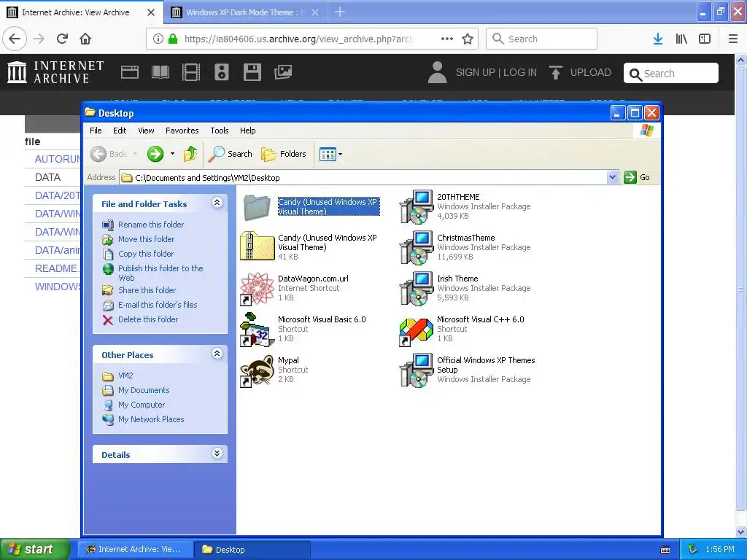Open the Candy folder icon
This screenshot has width=747, height=560.
(257, 207)
